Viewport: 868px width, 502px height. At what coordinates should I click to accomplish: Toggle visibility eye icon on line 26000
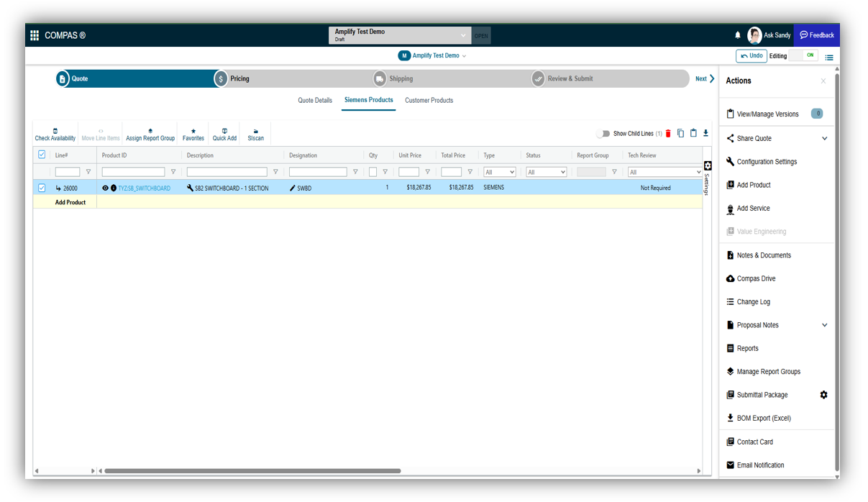pyautogui.click(x=105, y=188)
